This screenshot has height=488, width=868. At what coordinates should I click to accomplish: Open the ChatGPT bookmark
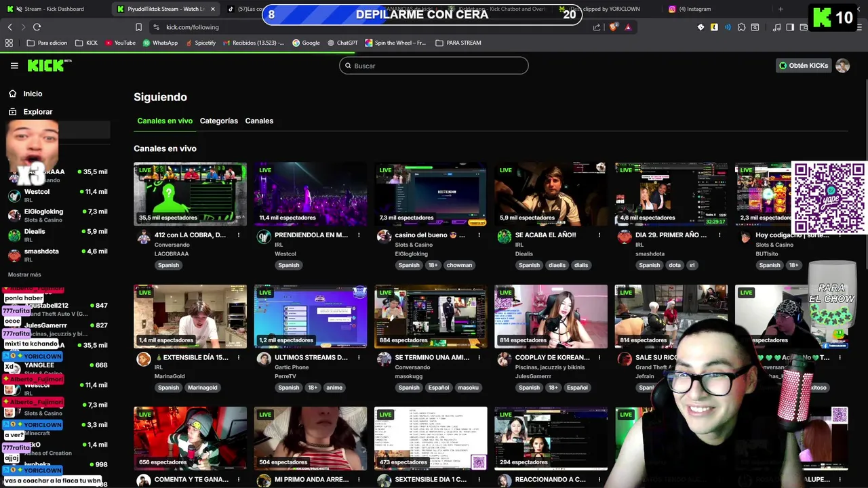(342, 43)
